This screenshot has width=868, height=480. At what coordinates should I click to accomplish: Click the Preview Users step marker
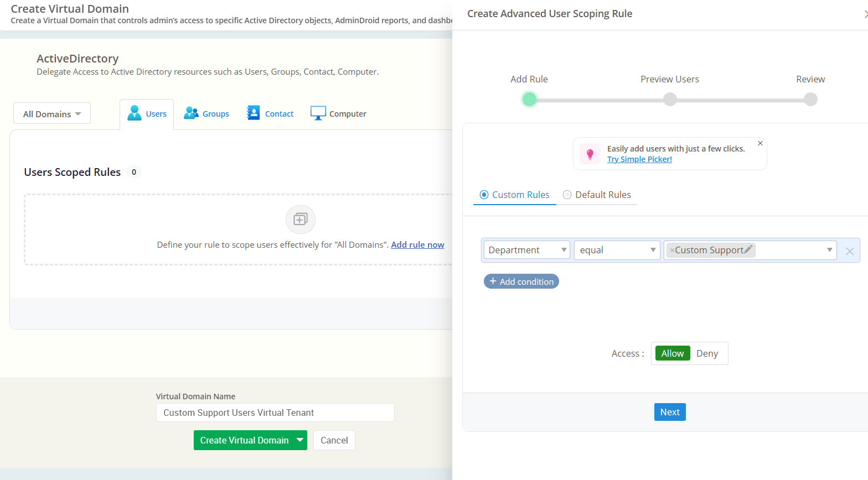[670, 99]
